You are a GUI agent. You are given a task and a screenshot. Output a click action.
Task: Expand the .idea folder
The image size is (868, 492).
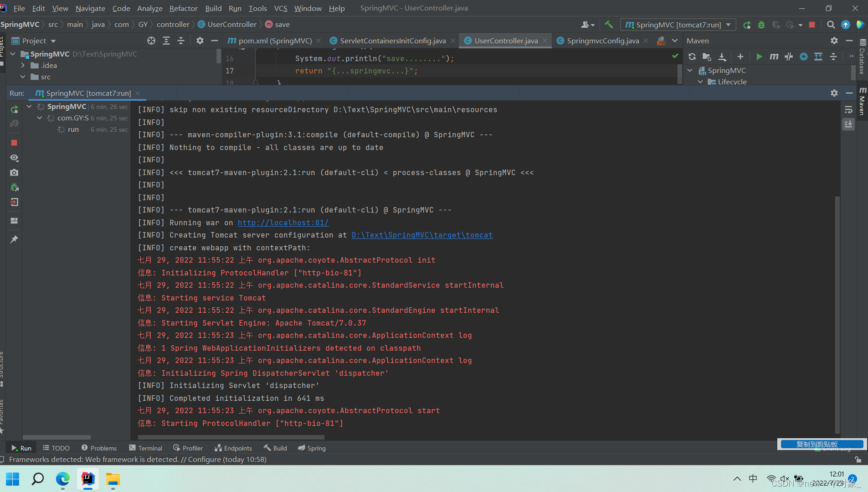click(x=23, y=65)
